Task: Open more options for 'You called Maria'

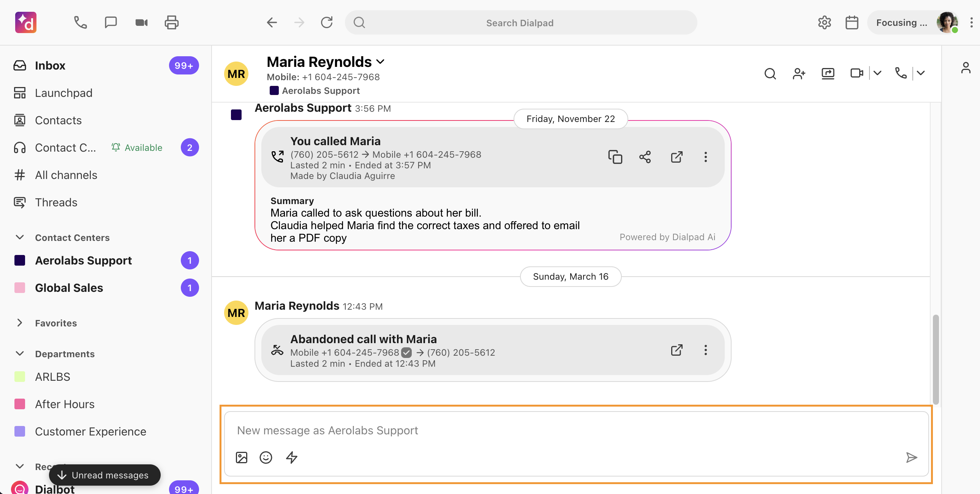Action: pyautogui.click(x=706, y=157)
